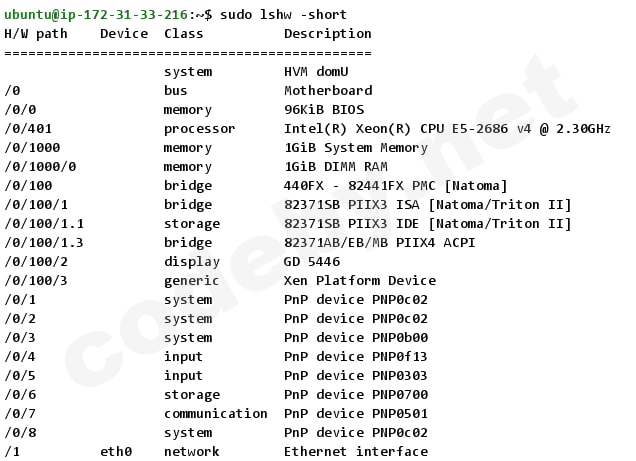636x461 pixels.
Task: Click the 'H/W path' column header
Action: point(36,33)
